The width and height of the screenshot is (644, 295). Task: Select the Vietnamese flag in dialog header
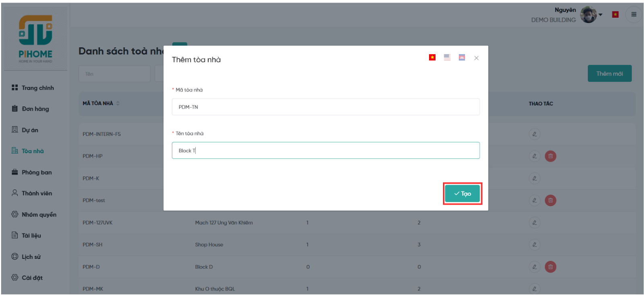432,57
